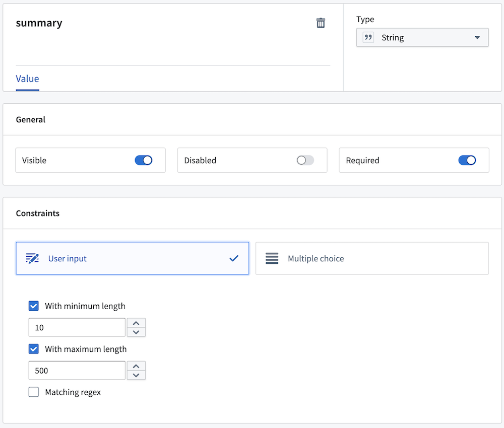Enable the Matching regex checkbox

click(34, 392)
